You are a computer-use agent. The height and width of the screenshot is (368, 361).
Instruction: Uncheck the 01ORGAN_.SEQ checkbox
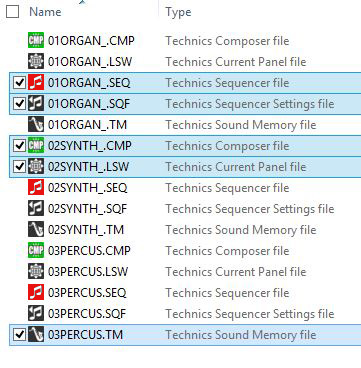19,83
